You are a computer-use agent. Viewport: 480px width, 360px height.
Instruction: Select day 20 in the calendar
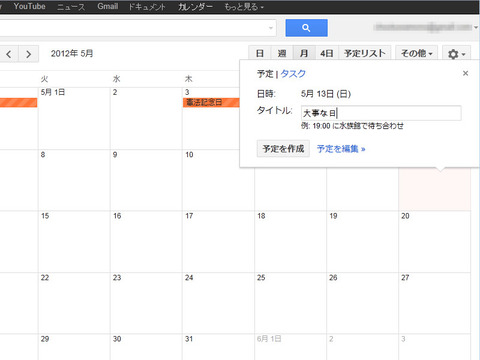point(434,242)
